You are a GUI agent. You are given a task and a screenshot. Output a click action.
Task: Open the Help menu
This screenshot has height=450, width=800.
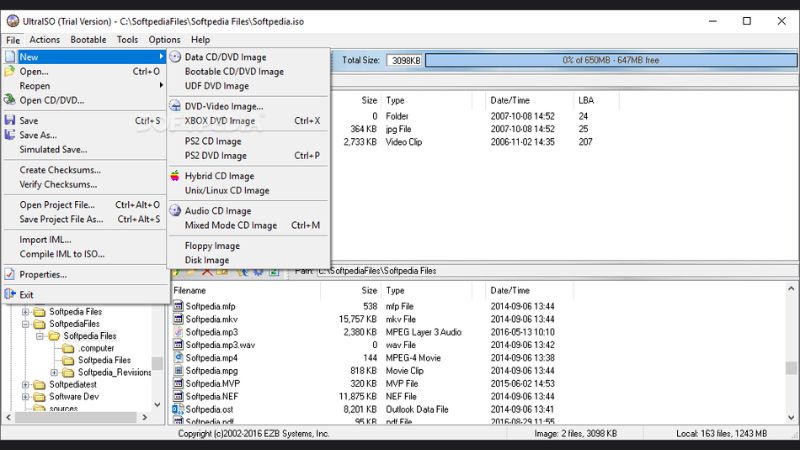click(201, 39)
